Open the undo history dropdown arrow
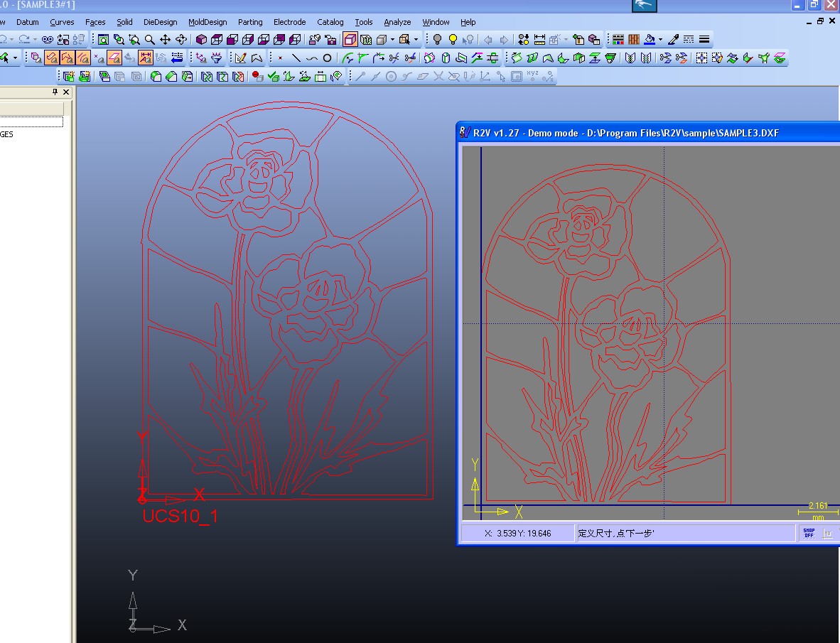 point(11,40)
